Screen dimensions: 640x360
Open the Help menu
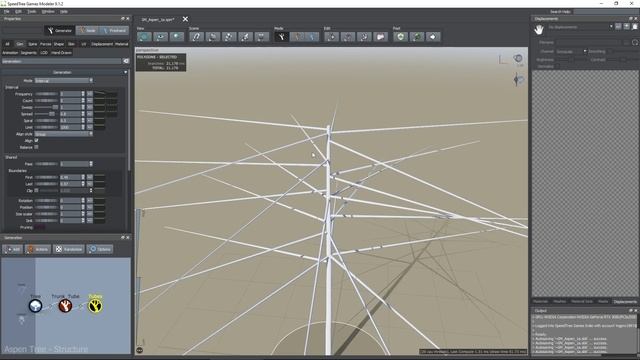[x=64, y=11]
